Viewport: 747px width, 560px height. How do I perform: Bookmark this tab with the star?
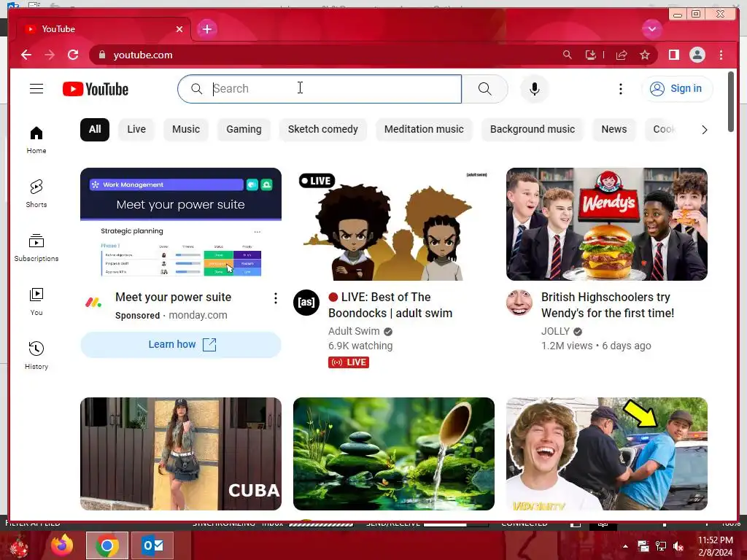click(645, 55)
